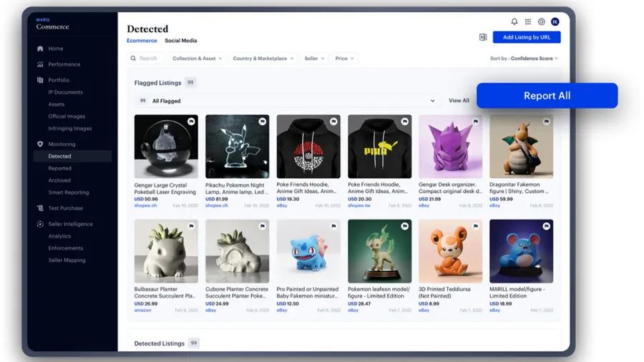Toggle flag on Pokemon leafeon model listing
644x362 pixels.
[x=405, y=226]
